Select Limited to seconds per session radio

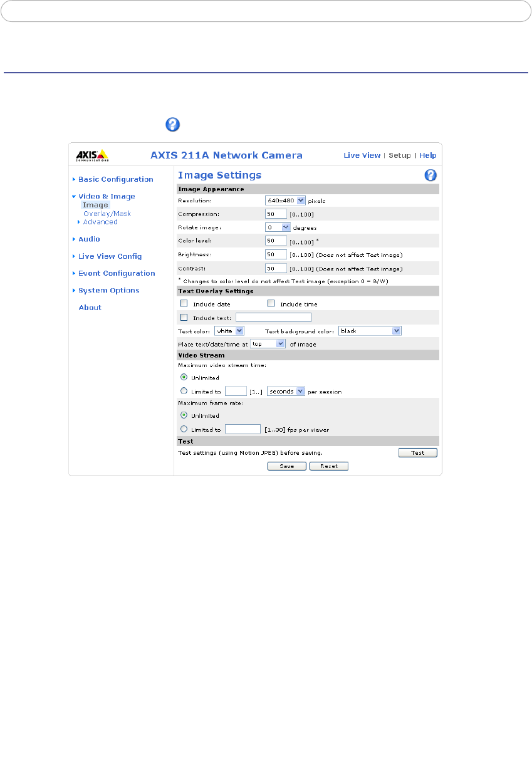point(184,391)
